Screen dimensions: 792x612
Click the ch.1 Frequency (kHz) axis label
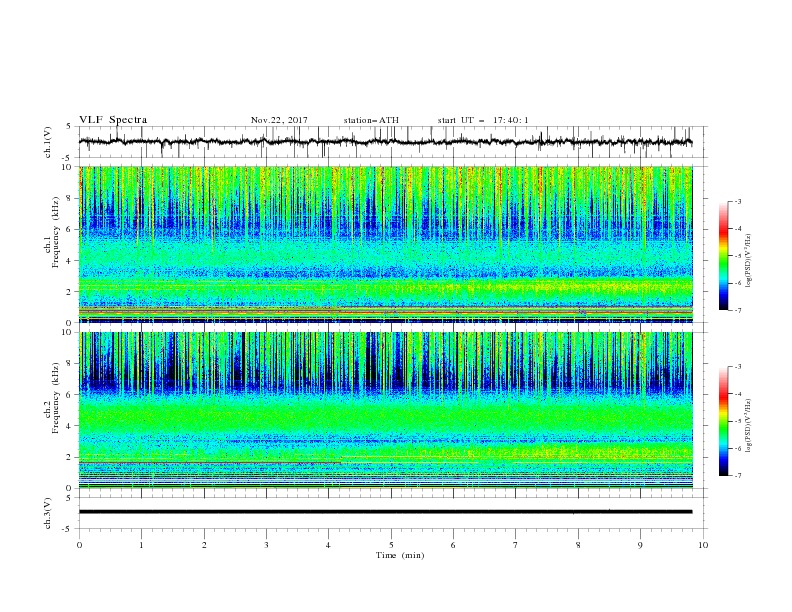click(x=52, y=230)
